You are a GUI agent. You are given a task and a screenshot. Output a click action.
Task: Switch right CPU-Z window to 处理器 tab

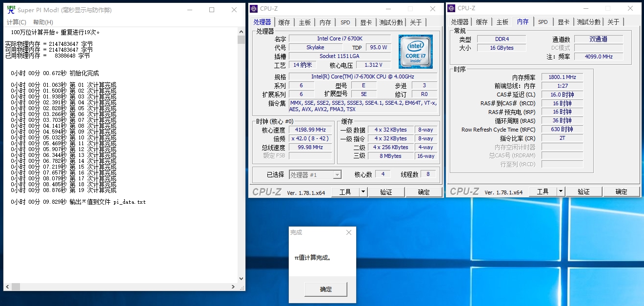click(459, 21)
